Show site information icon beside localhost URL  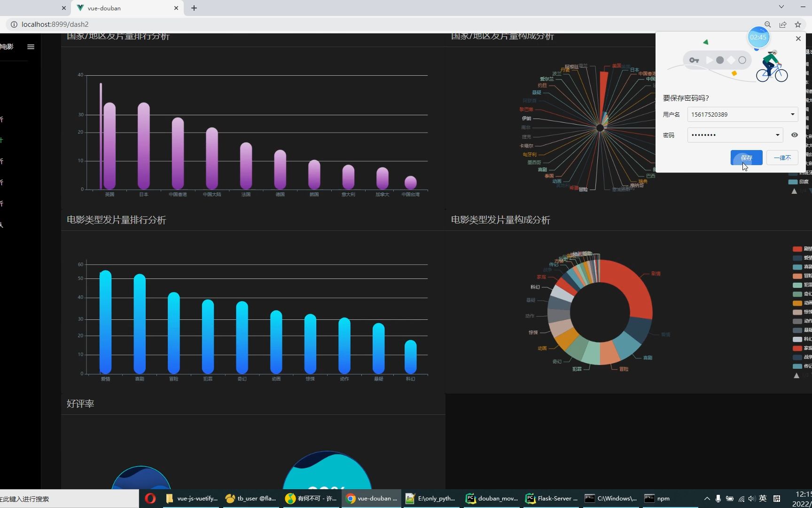pyautogui.click(x=14, y=24)
